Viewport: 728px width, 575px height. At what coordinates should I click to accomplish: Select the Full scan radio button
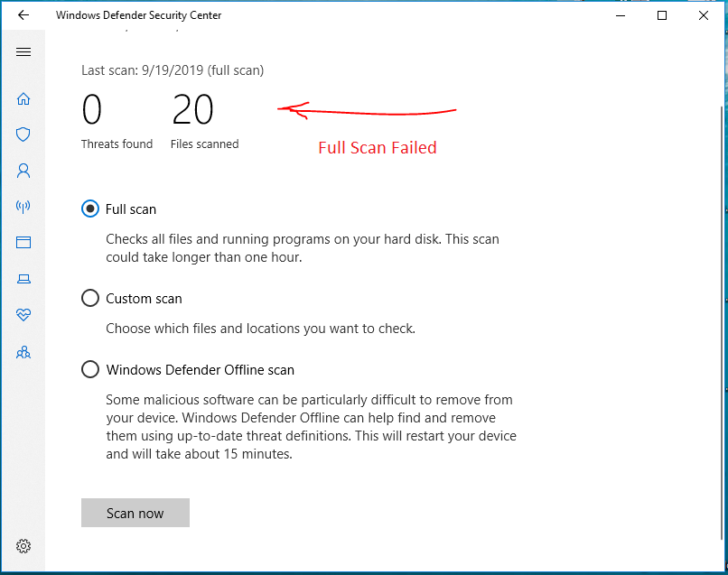pyautogui.click(x=90, y=209)
